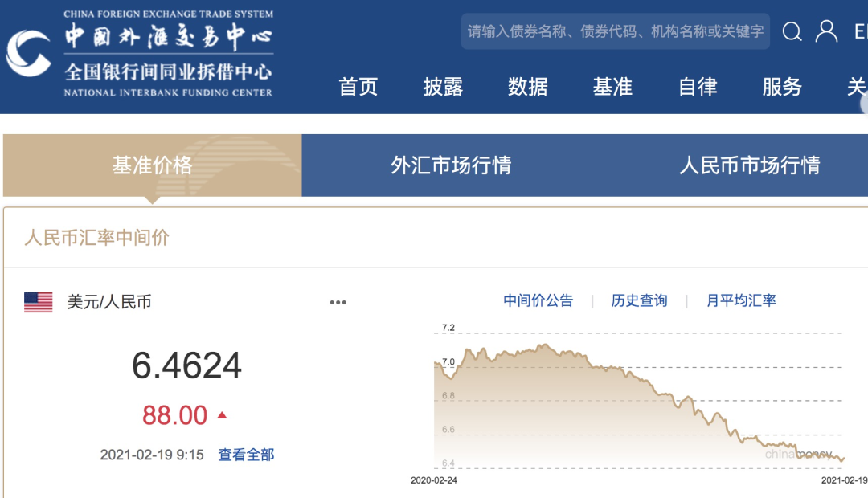This screenshot has height=498, width=868.
Task: Focus the bond name search input field
Action: click(615, 31)
